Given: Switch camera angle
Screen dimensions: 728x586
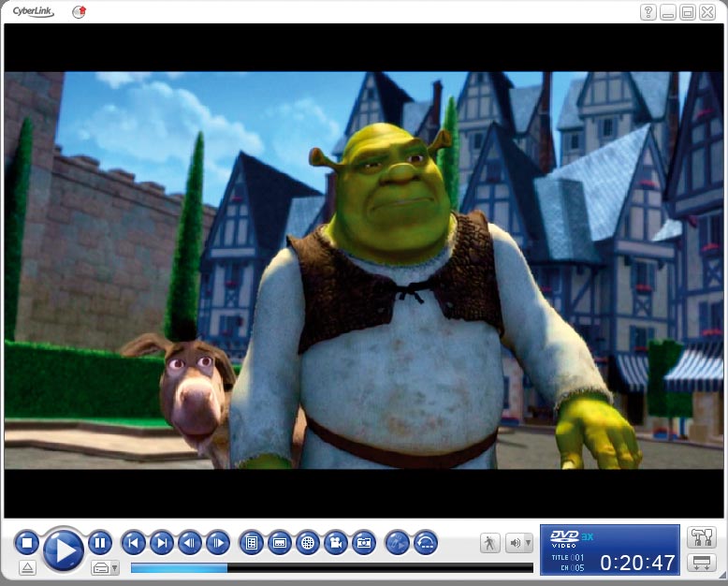Looking at the screenshot, I should click(x=336, y=542).
